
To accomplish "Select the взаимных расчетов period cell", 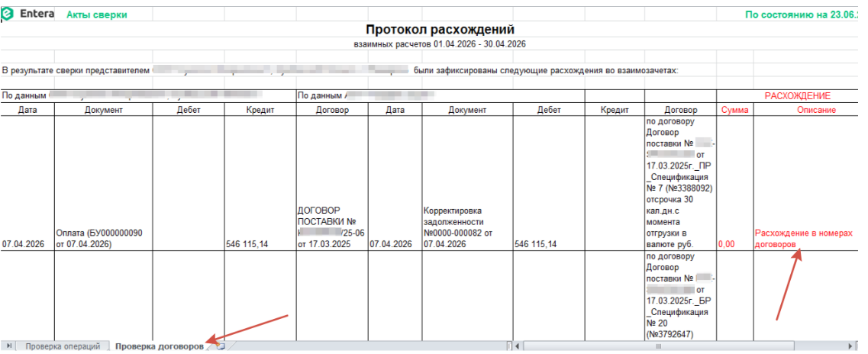I will [x=440, y=43].
